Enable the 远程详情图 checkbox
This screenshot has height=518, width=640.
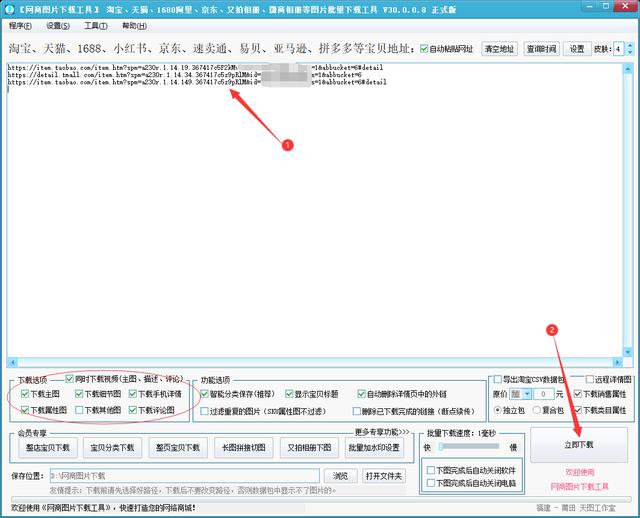coord(590,379)
